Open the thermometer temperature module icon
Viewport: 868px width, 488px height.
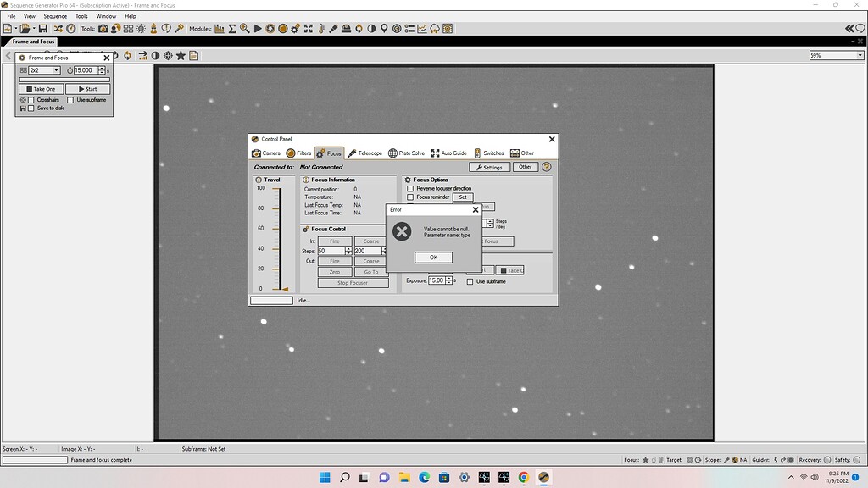point(320,28)
